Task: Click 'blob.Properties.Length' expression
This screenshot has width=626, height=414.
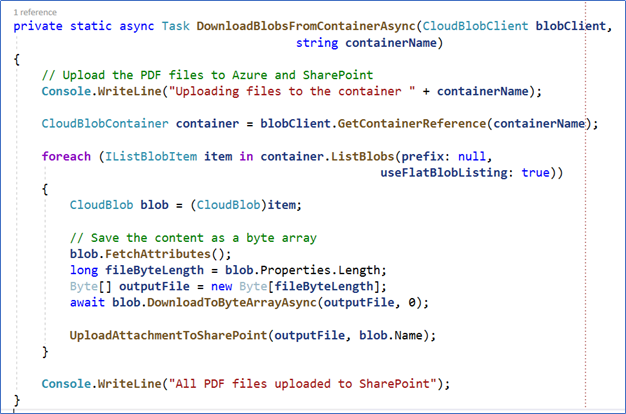Action: coord(302,270)
